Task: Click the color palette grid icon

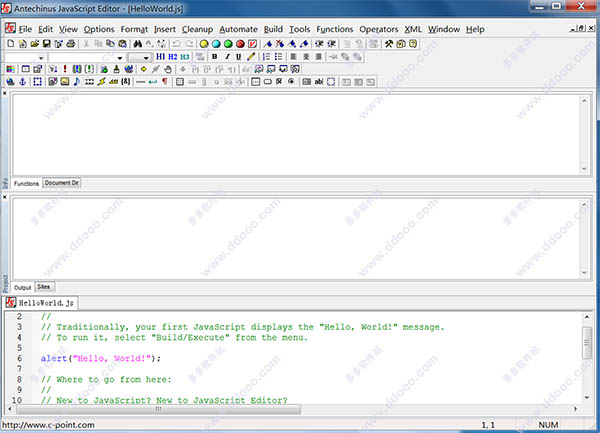Action: 10,69
